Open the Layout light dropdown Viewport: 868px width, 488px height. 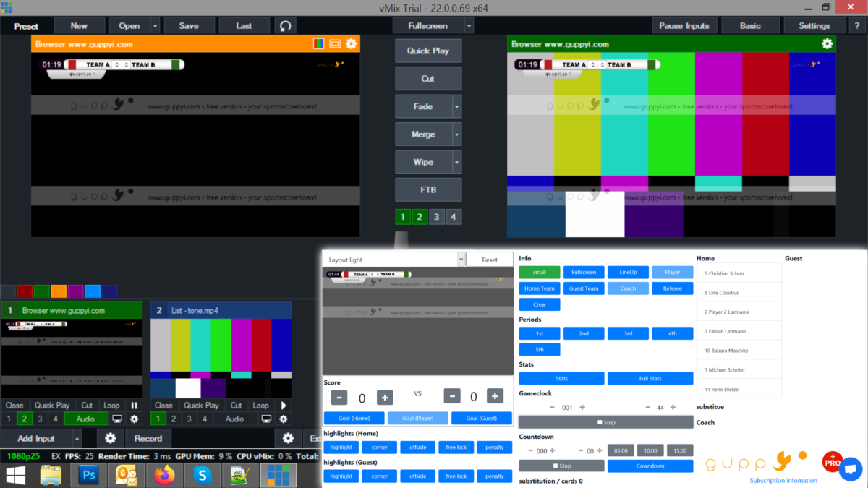pos(461,259)
